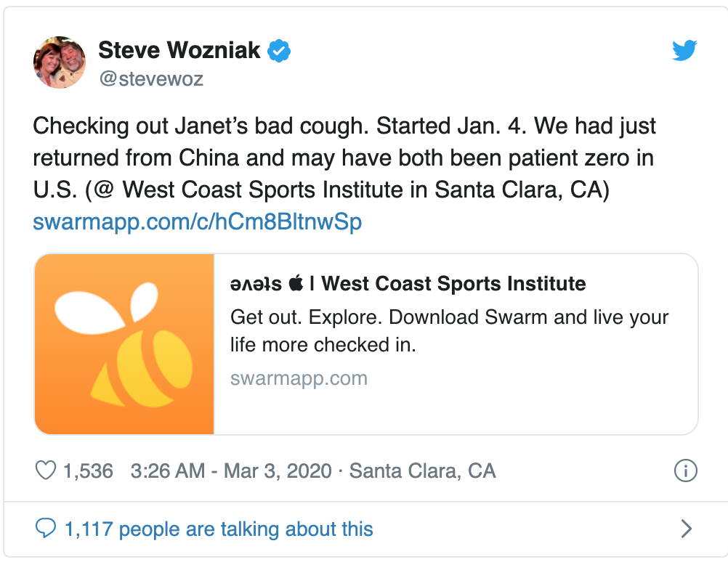Image resolution: width=728 pixels, height=562 pixels.
Task: Open the Twitter info circle icon
Action: click(685, 471)
